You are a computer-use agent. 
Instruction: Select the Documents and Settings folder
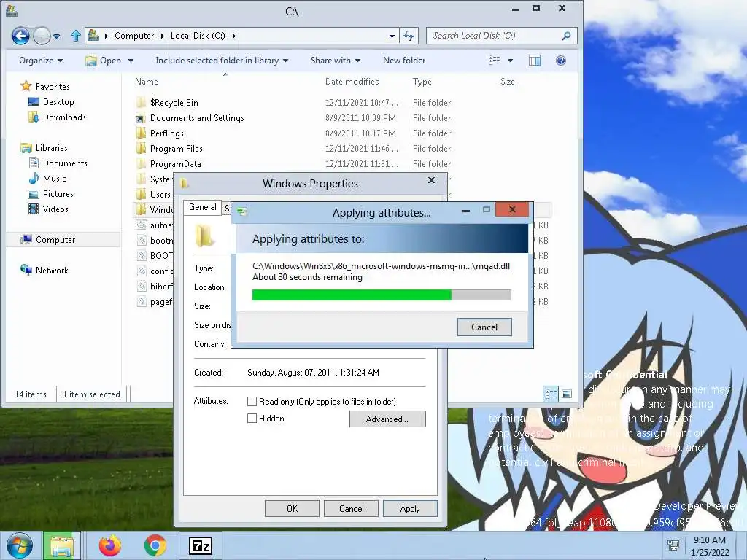(190, 117)
